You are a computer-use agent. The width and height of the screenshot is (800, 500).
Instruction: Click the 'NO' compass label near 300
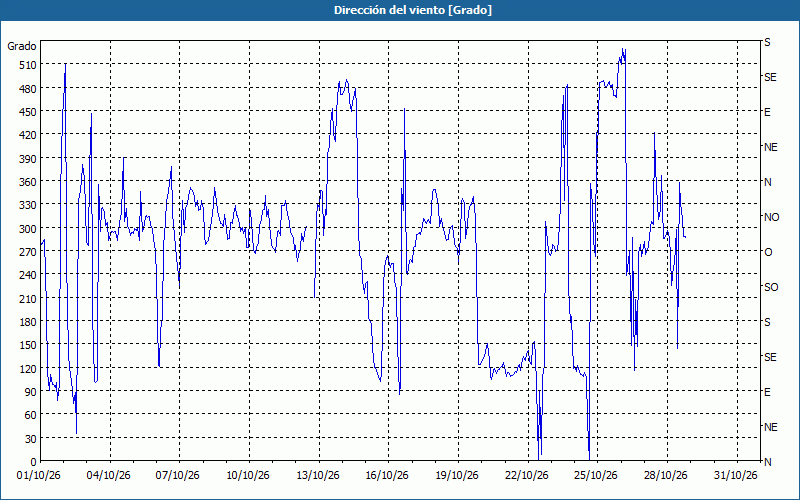771,217
